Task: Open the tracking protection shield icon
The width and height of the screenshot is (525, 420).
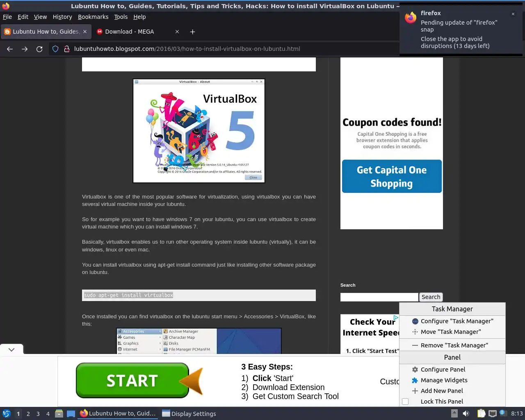Action: pos(55,49)
